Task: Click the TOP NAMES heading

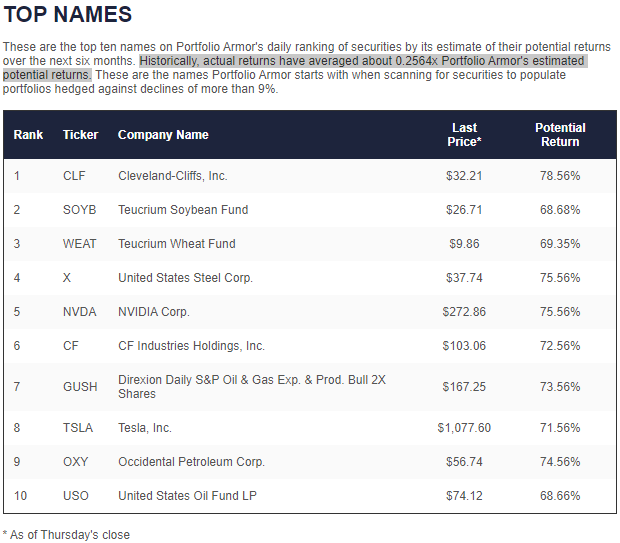Action: coord(67,15)
